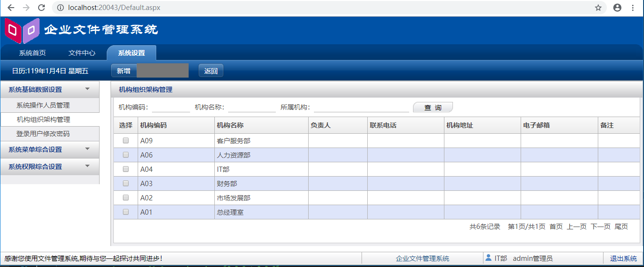Image resolution: width=644 pixels, height=267 pixels.
Task: Switch to the 文件中心 tab
Action: 82,53
